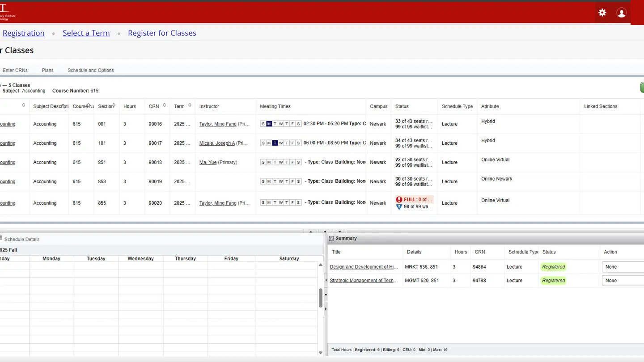This screenshot has height=362, width=644.
Task: Click the Wednesday schedule column header
Action: coord(140,259)
